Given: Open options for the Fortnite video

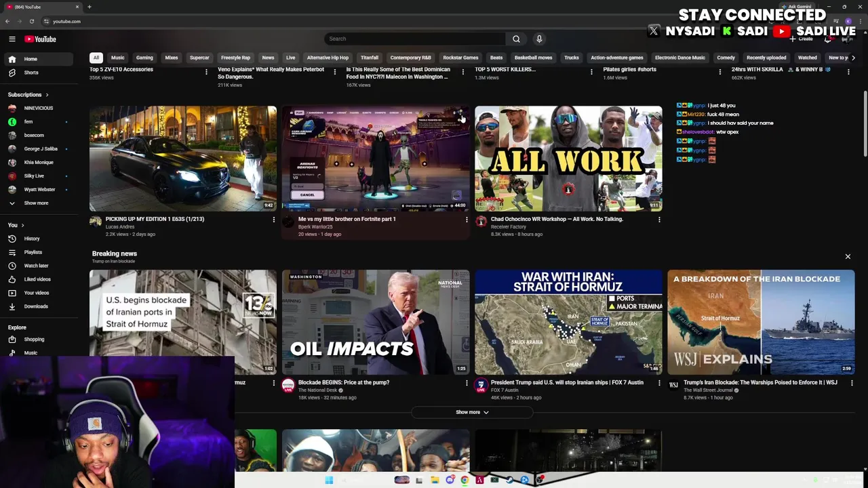Looking at the screenshot, I should click(467, 220).
